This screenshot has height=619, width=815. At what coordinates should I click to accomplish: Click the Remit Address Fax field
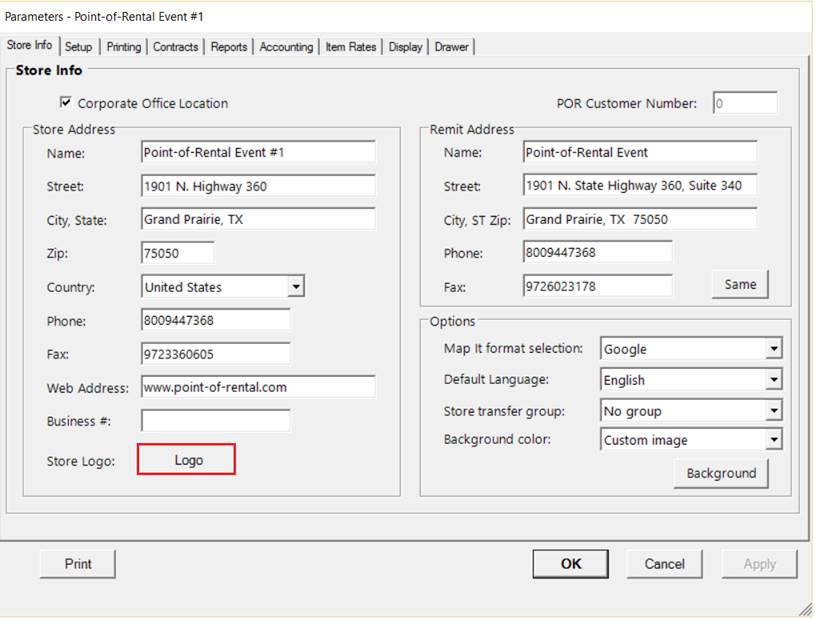click(598, 286)
